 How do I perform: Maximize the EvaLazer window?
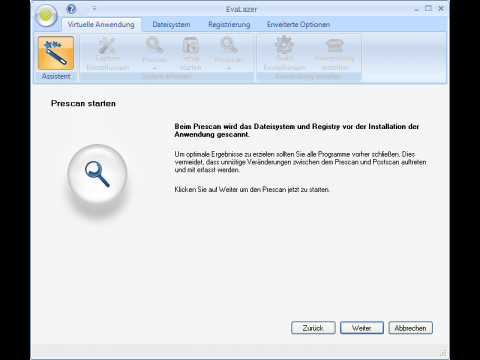point(428,8)
